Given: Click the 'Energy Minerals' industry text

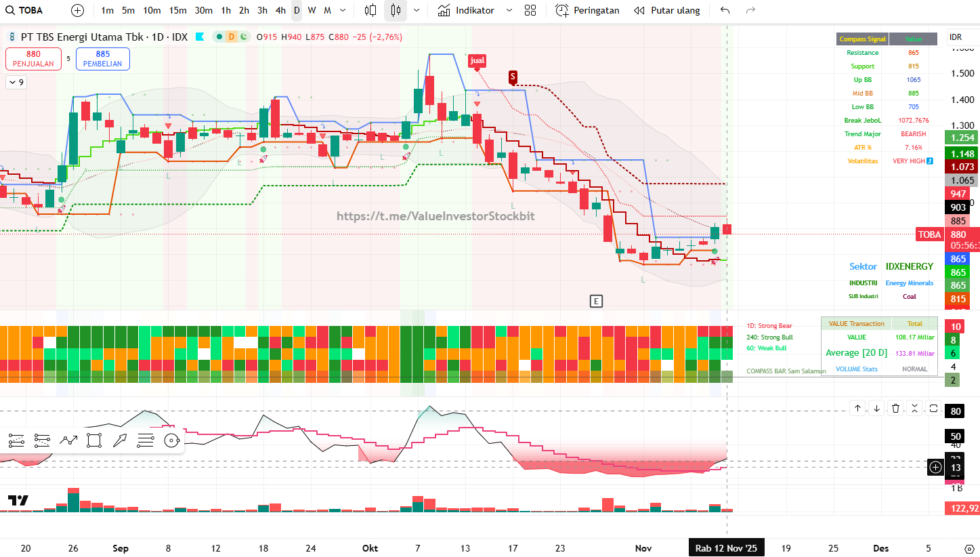Looking at the screenshot, I should [x=909, y=283].
